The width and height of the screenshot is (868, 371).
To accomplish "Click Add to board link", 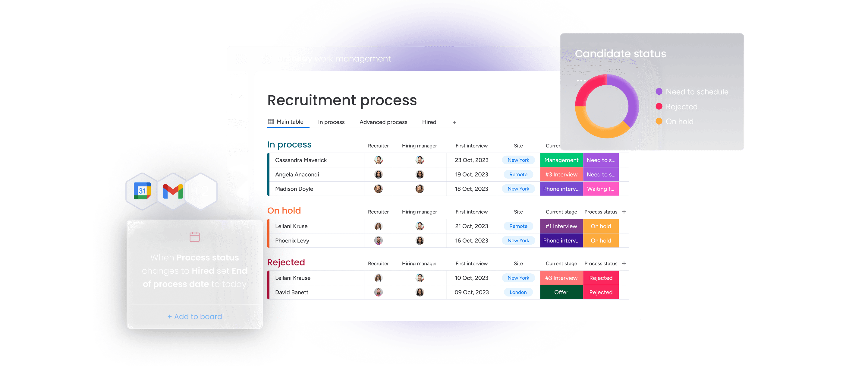I will point(195,316).
